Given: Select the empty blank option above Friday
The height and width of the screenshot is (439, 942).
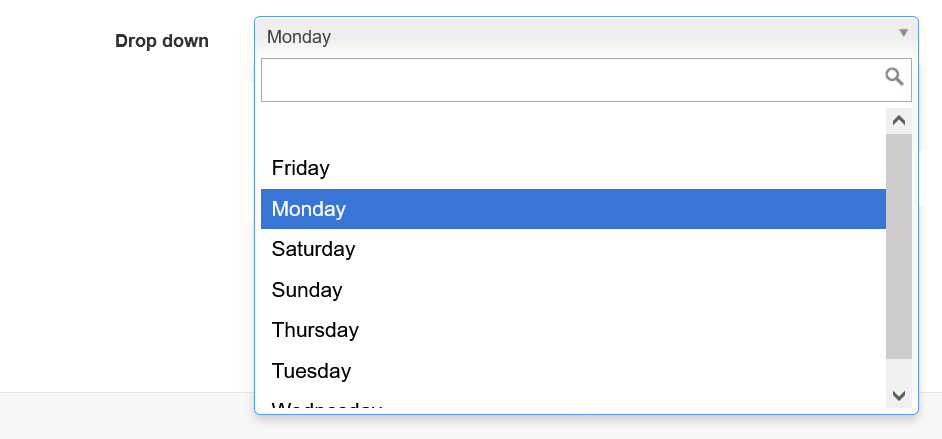Looking at the screenshot, I should coord(573,128).
